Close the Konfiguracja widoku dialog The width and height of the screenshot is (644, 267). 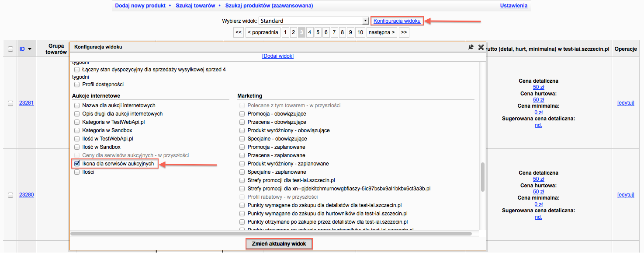coord(481,47)
